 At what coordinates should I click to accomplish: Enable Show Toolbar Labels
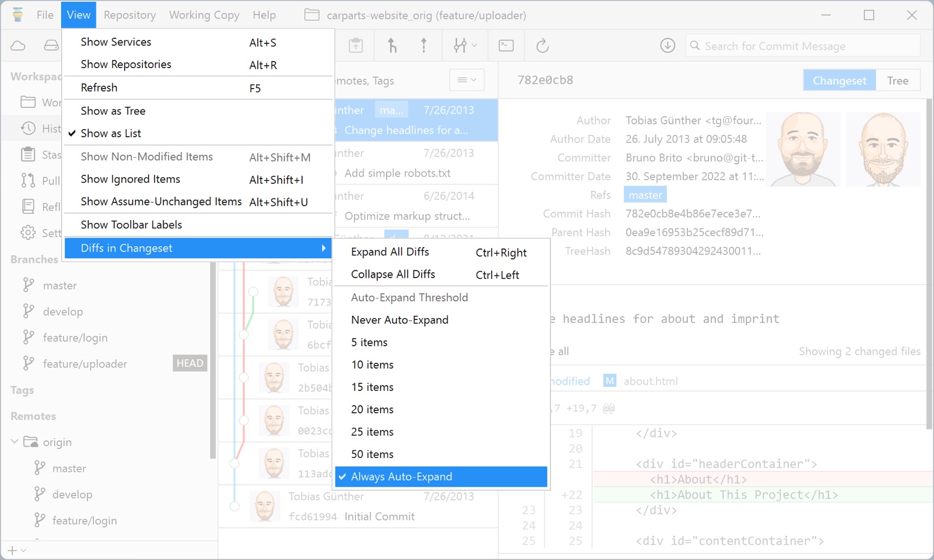tap(131, 225)
